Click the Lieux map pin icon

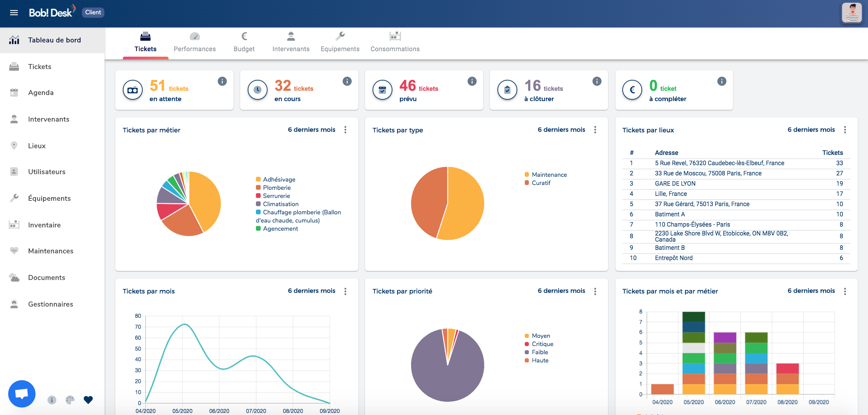pos(14,146)
